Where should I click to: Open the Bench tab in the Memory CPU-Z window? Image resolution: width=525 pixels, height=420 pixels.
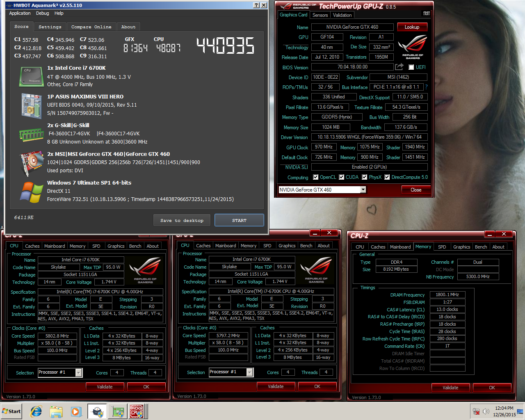click(x=481, y=247)
